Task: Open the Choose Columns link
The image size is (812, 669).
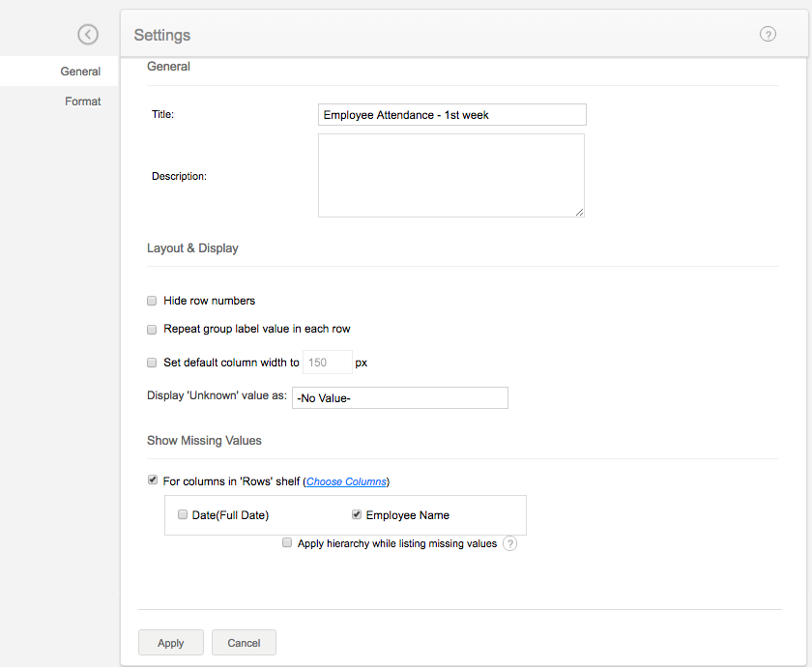Action: click(346, 481)
